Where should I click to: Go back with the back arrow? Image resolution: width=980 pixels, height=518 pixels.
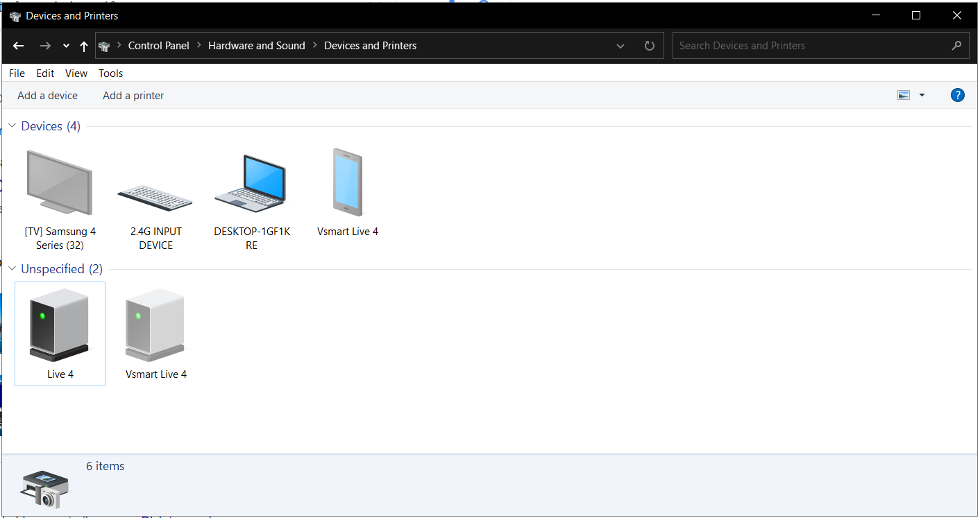pyautogui.click(x=19, y=46)
